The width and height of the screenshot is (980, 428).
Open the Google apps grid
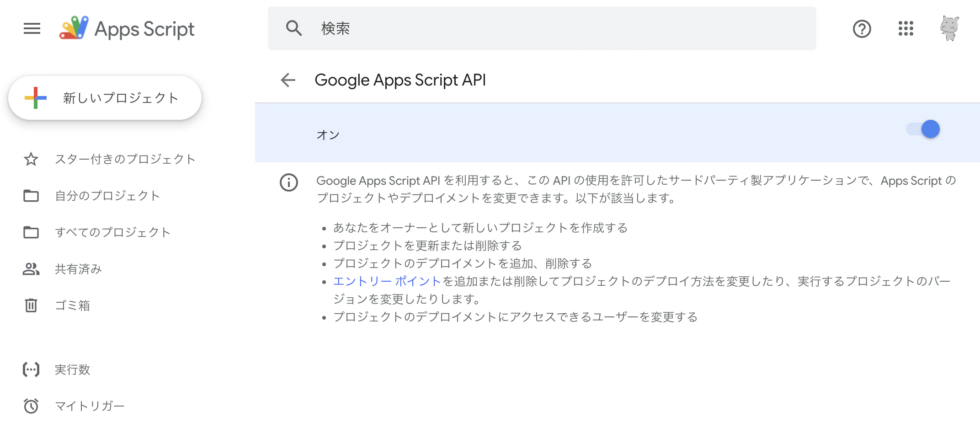coord(906,29)
